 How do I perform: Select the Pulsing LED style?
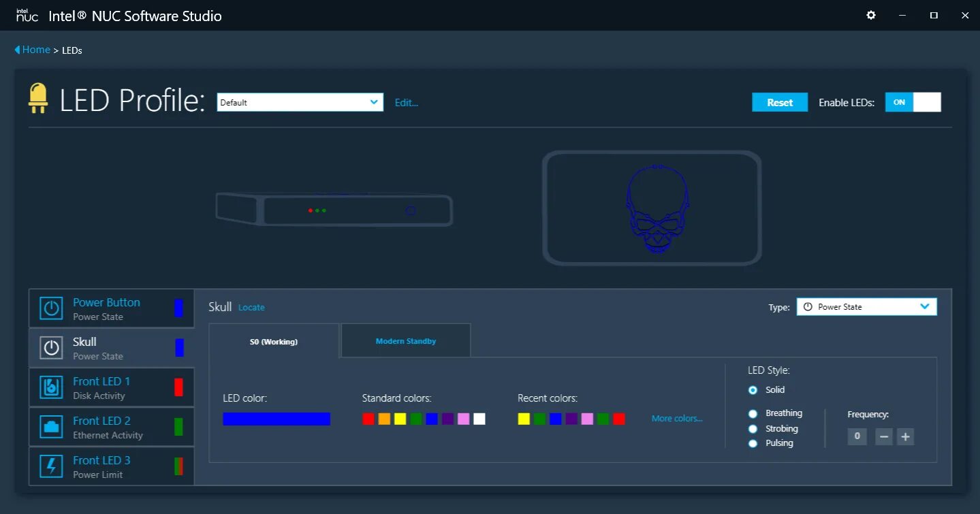tap(753, 443)
